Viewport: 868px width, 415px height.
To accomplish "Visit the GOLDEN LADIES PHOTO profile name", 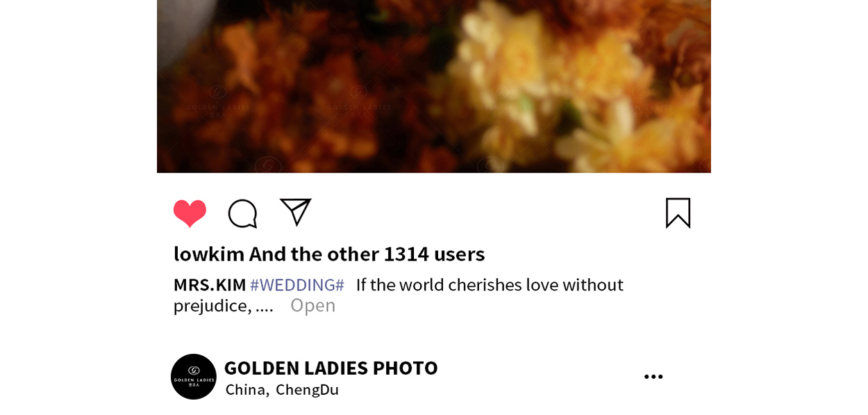I will tap(331, 368).
